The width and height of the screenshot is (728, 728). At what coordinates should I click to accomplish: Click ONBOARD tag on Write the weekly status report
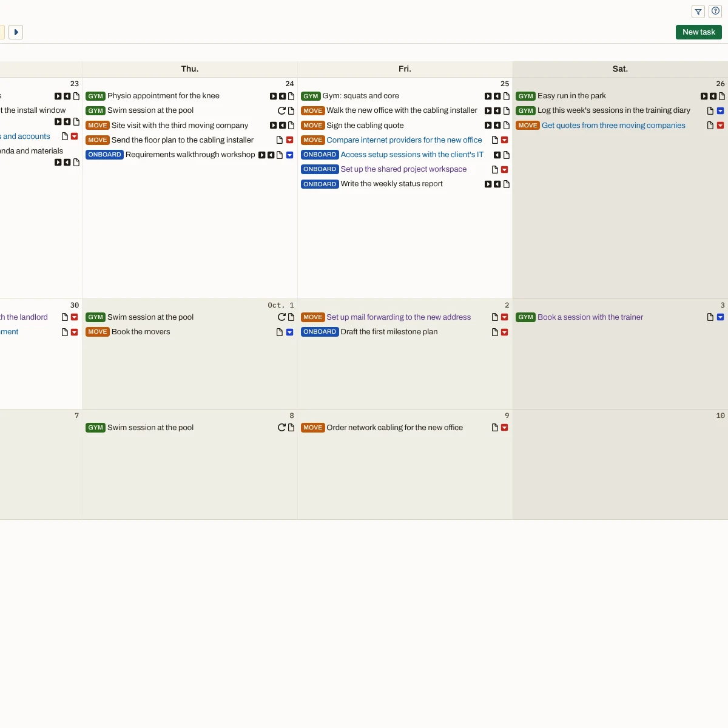click(x=320, y=184)
